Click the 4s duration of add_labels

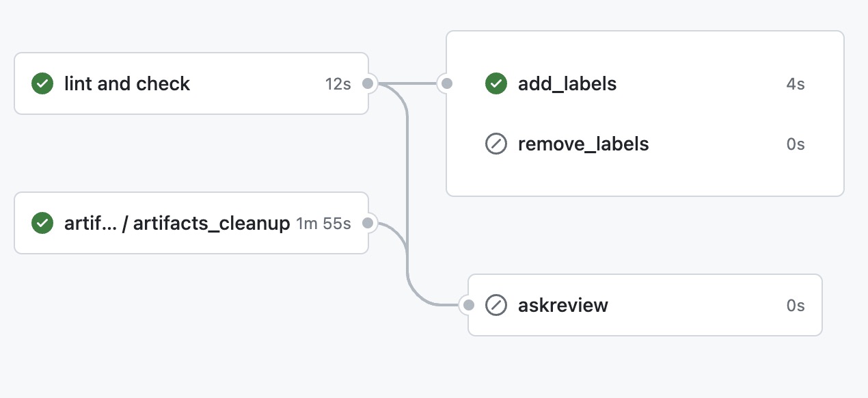coord(795,84)
